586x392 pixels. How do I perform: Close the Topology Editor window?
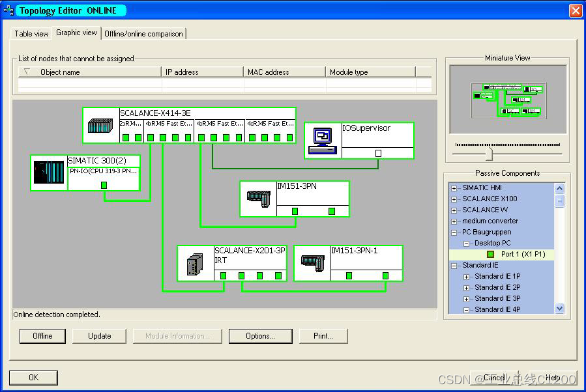tap(576, 10)
